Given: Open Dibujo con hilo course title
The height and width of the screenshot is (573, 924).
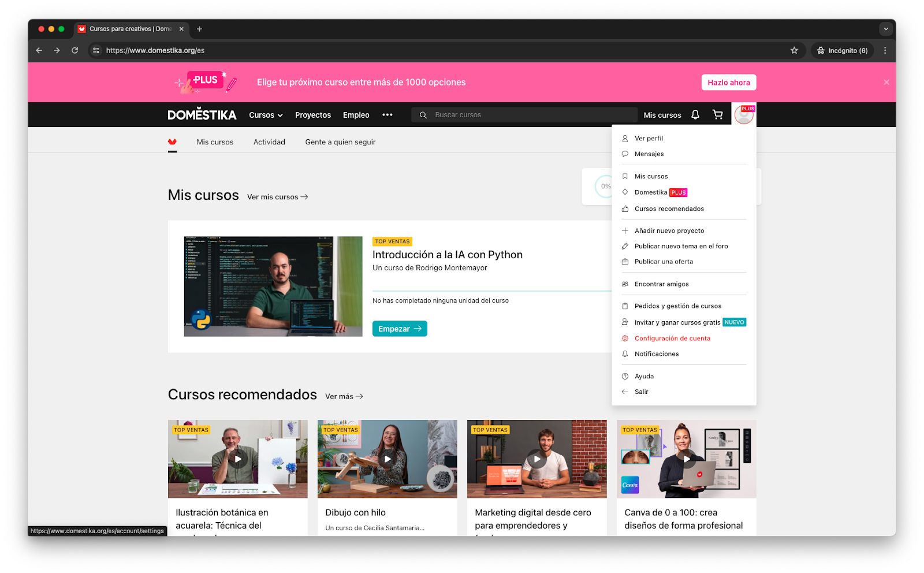Looking at the screenshot, I should point(355,513).
